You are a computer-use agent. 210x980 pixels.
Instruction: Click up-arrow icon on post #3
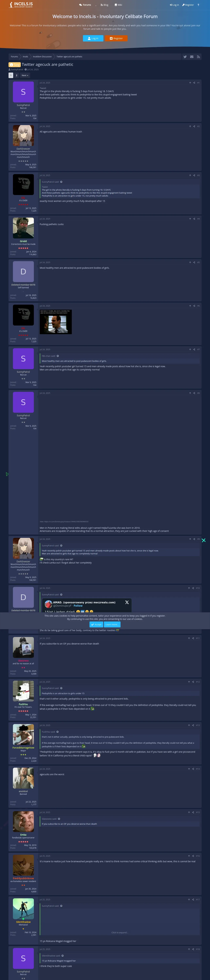pyautogui.click(x=190, y=175)
